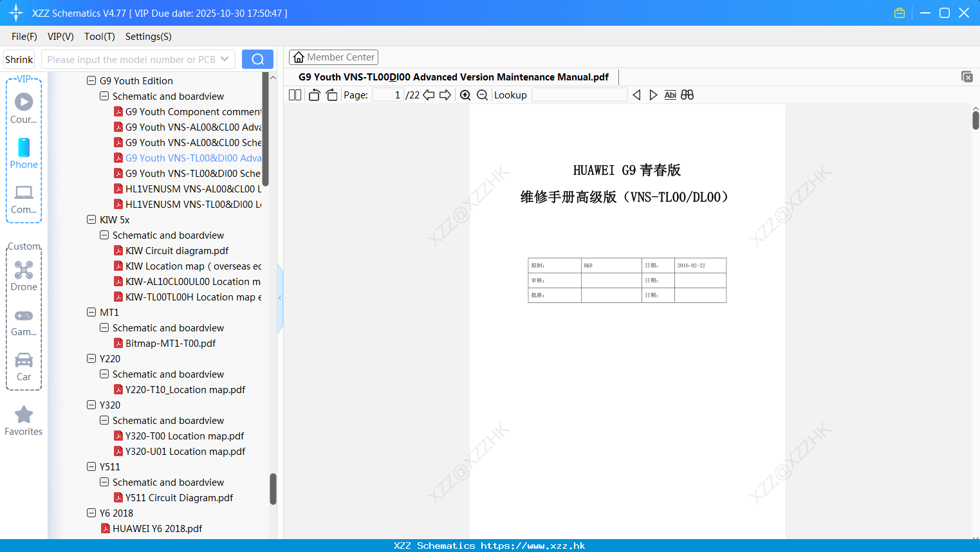
Task: Open the Tool(T) menu
Action: point(100,37)
